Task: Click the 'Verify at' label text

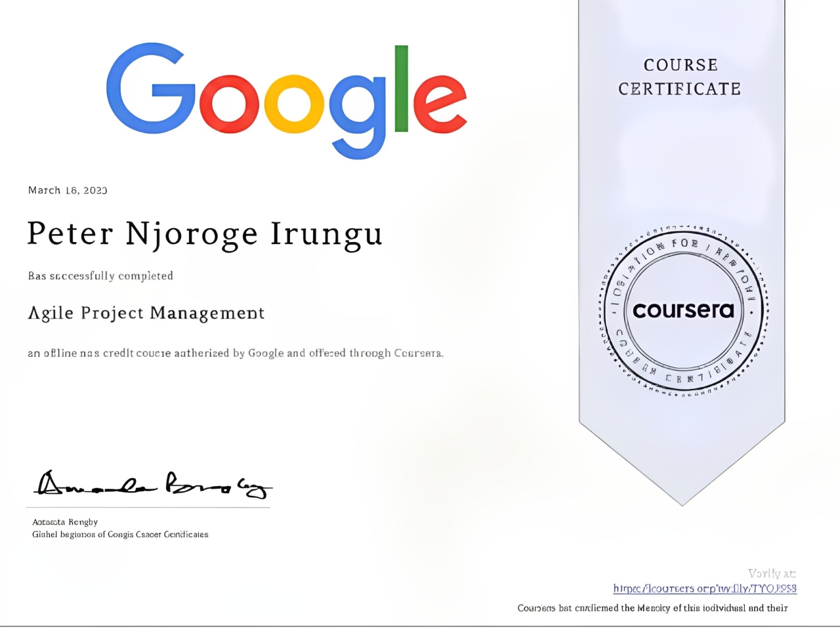Action: tap(772, 573)
